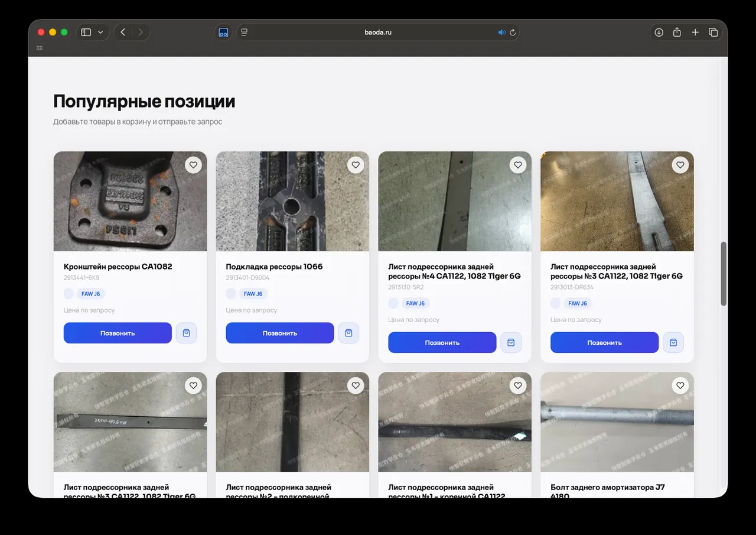The height and width of the screenshot is (535, 756).
Task: Toggle Safari sidebar icon
Action: (86, 33)
